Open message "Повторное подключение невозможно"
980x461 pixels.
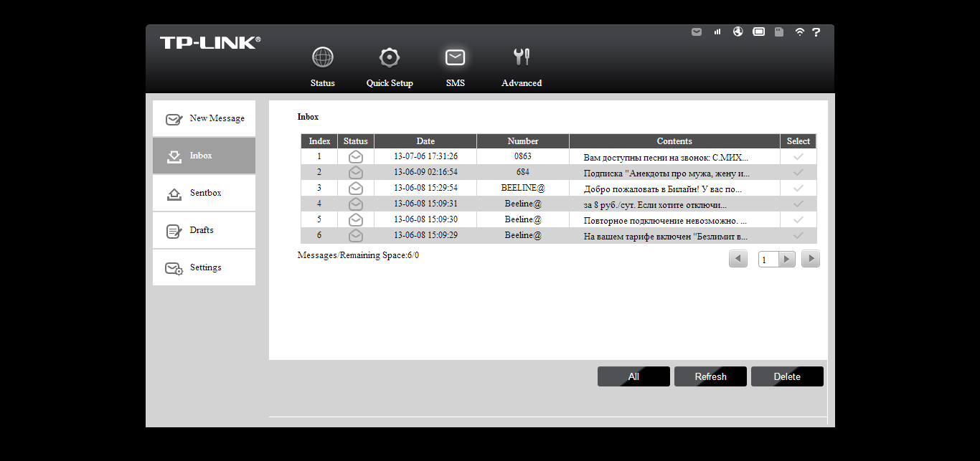click(x=665, y=221)
